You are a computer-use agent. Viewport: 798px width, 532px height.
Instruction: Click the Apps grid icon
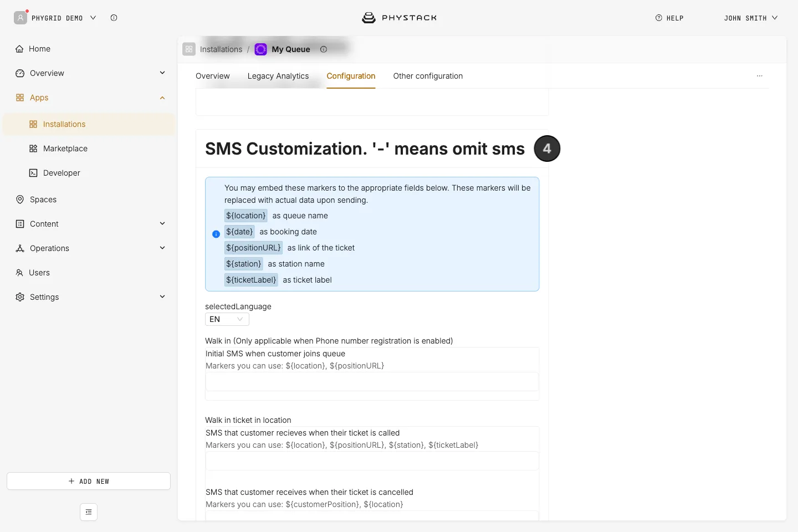click(20, 98)
